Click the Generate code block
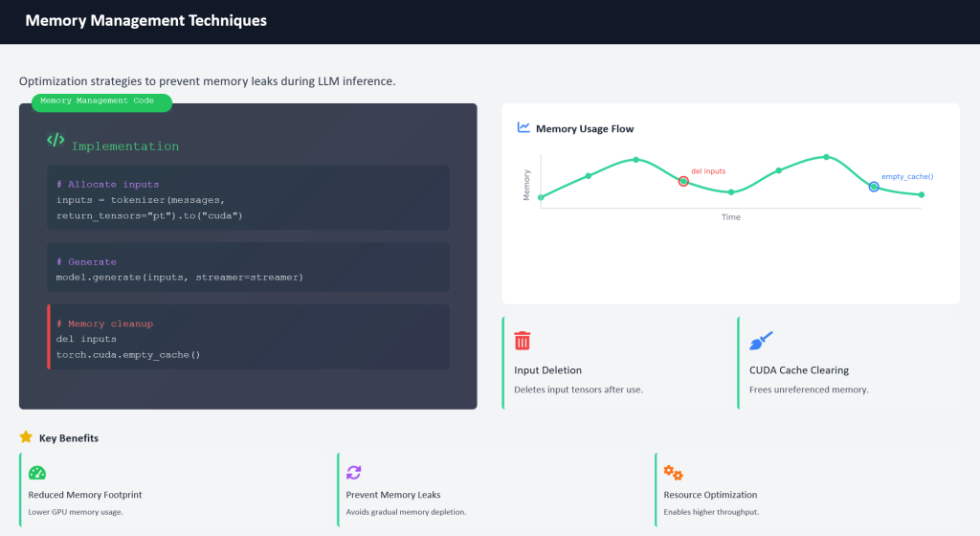The width and height of the screenshot is (980, 536). (x=248, y=268)
